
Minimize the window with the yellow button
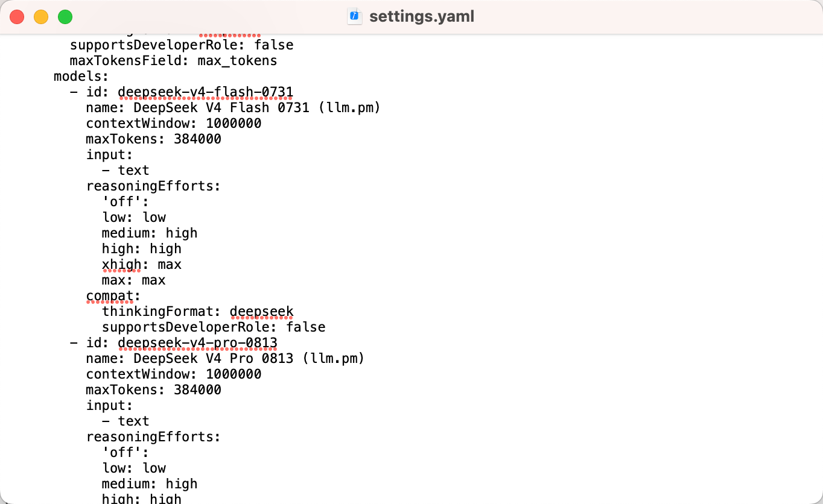point(41,17)
